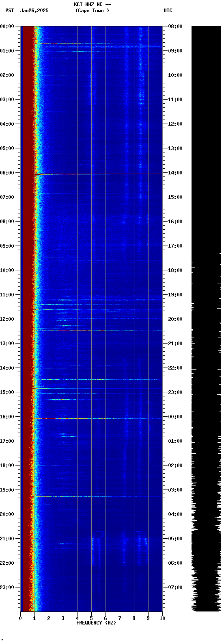
Task: Click the PST 00:00 time tick label
Action: point(7,26)
